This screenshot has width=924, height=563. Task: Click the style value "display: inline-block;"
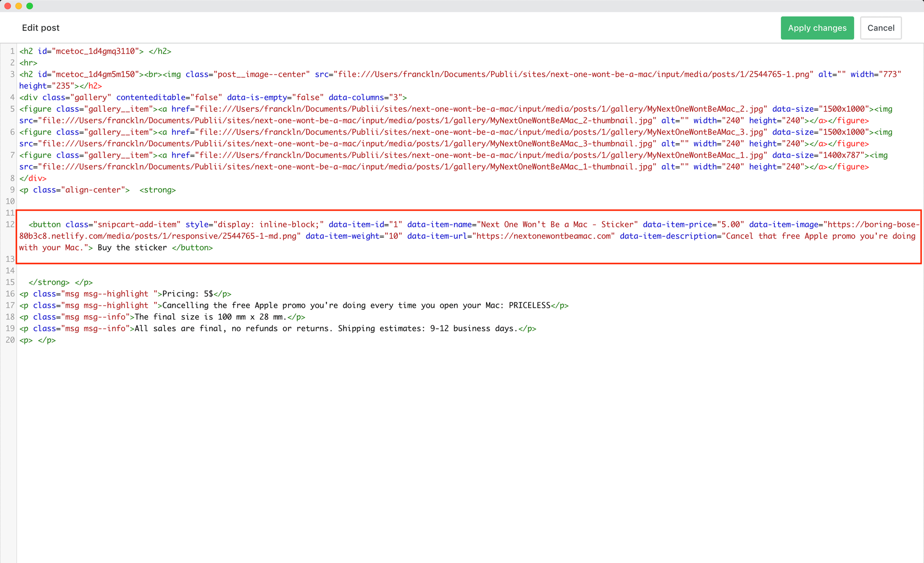pyautogui.click(x=268, y=225)
